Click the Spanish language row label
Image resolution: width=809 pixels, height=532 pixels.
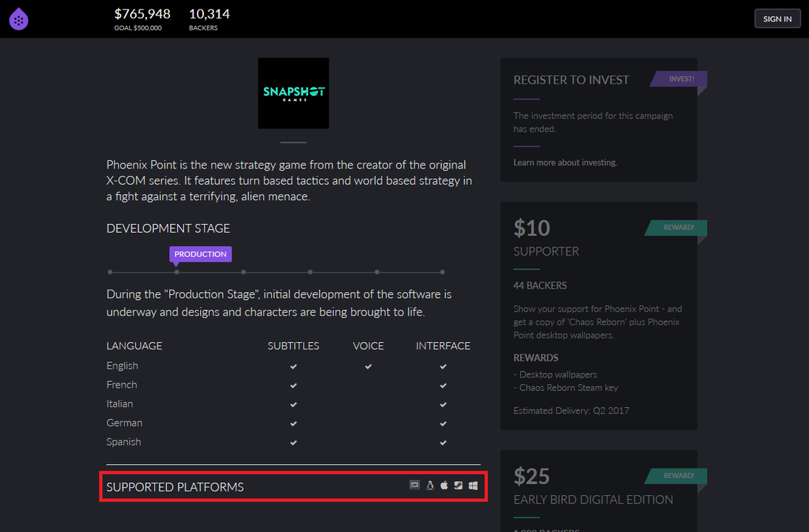click(124, 442)
